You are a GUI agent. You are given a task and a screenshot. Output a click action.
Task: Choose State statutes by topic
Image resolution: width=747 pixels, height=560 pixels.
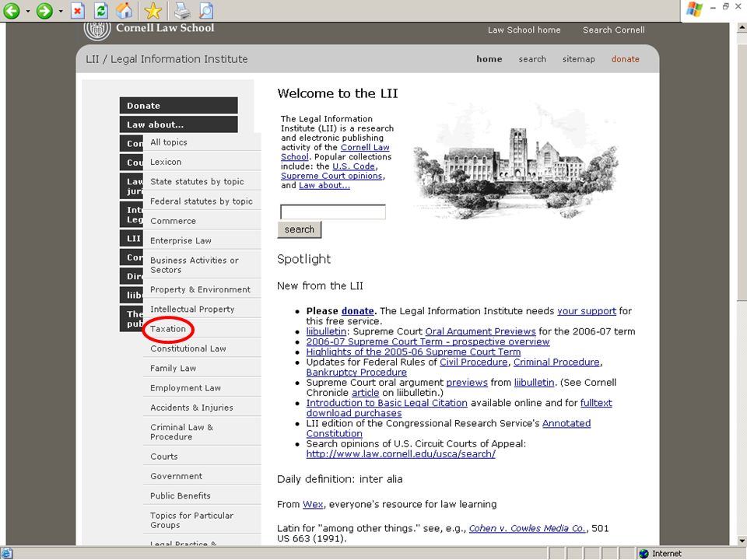click(202, 181)
